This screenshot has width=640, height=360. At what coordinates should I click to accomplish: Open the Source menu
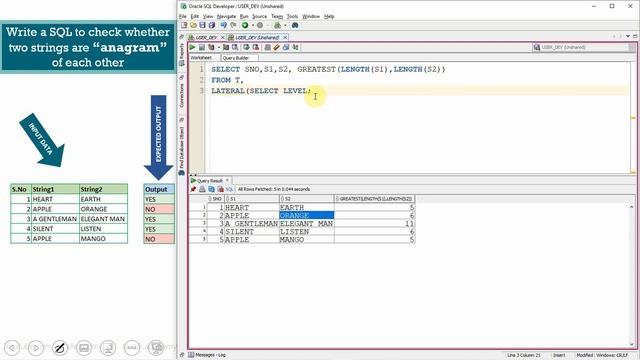tap(259, 16)
